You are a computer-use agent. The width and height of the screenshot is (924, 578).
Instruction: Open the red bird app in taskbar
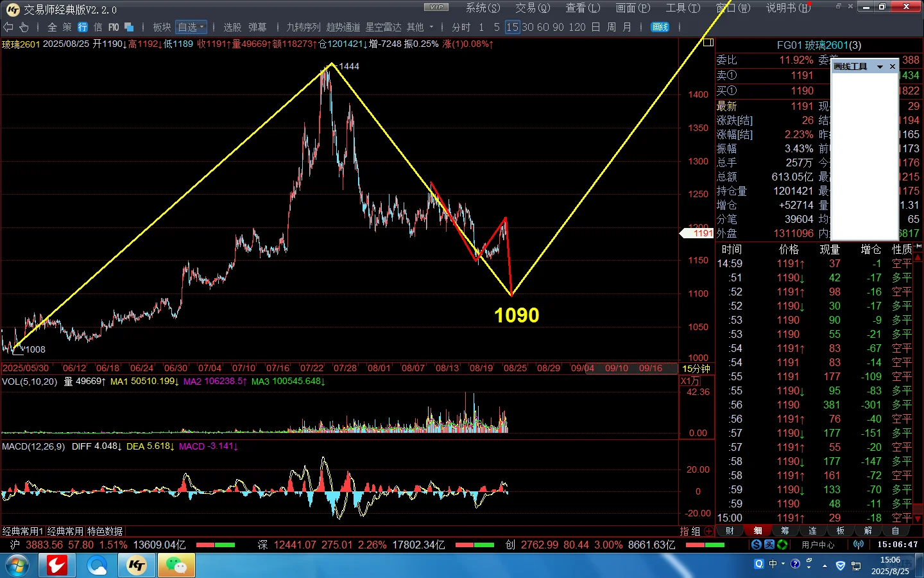click(x=57, y=566)
